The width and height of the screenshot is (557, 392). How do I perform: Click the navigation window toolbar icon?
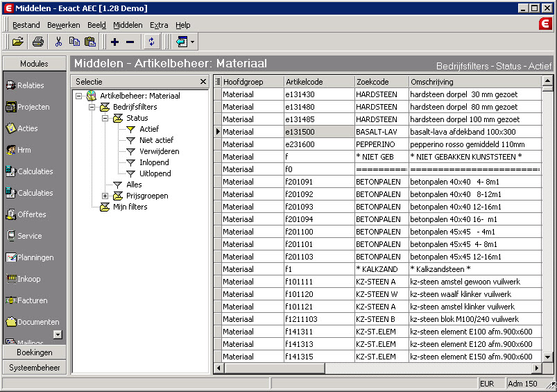[x=182, y=42]
